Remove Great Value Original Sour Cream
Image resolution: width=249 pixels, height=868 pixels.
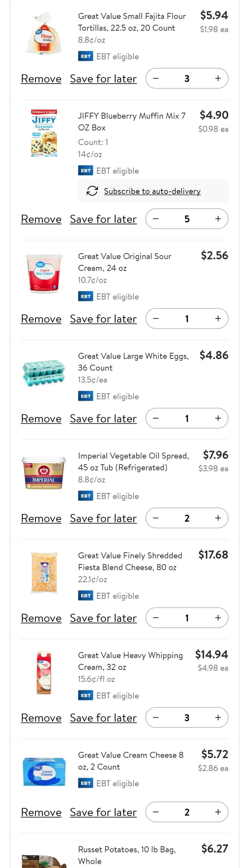pos(41,319)
